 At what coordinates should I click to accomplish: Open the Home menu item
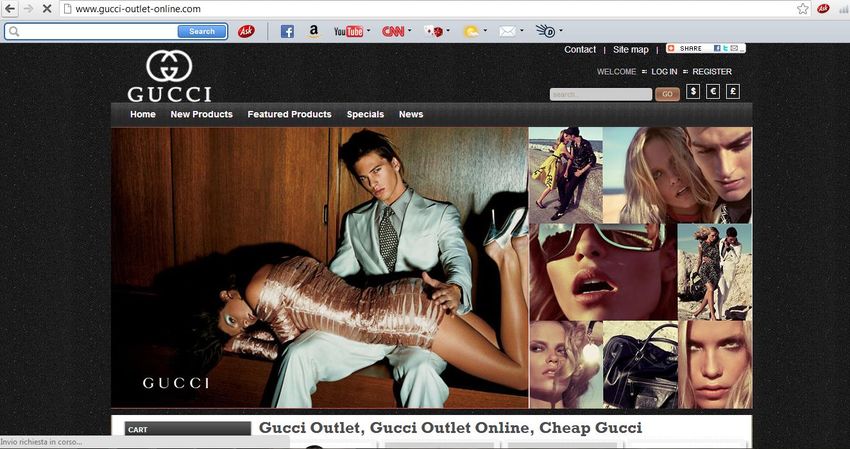click(143, 114)
